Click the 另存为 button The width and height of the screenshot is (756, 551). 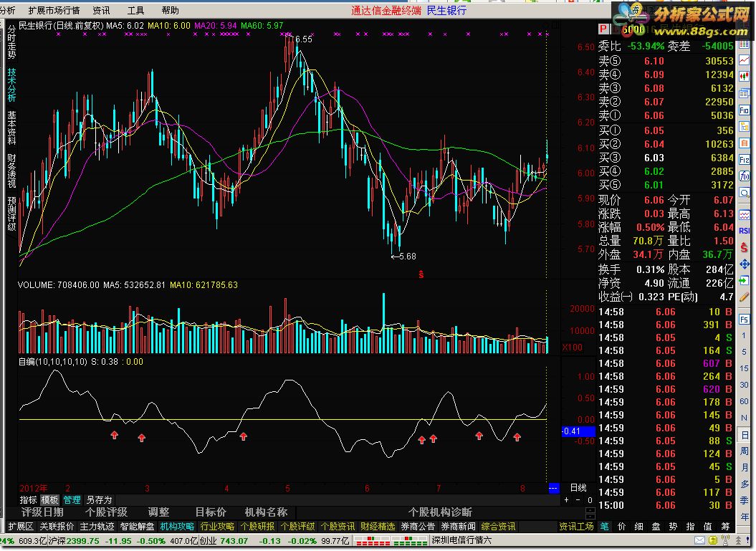click(99, 500)
